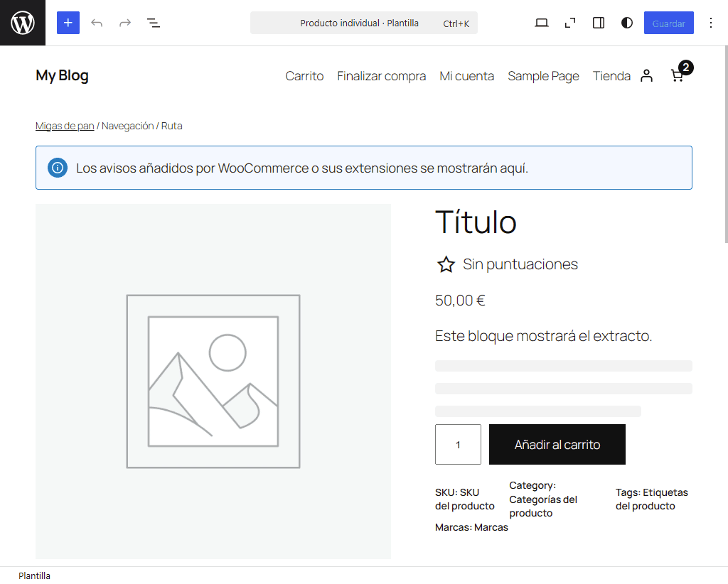This screenshot has height=584, width=728.
Task: Open the three-dot options menu
Action: click(711, 23)
